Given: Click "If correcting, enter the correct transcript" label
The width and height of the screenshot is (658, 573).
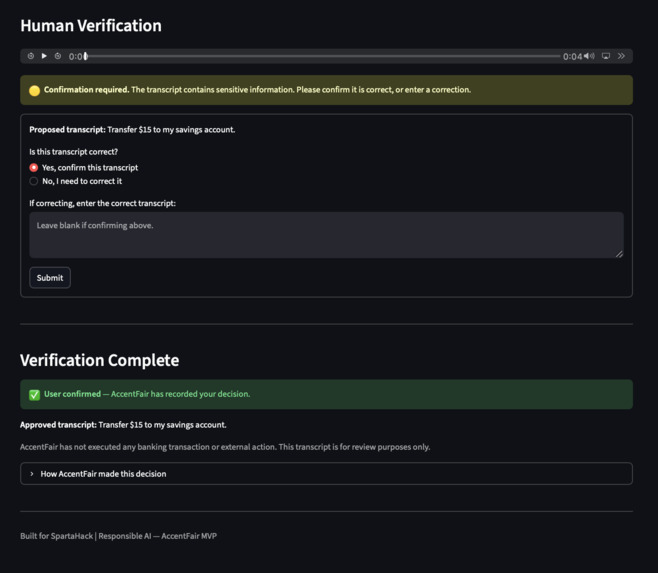Looking at the screenshot, I should 103,203.
